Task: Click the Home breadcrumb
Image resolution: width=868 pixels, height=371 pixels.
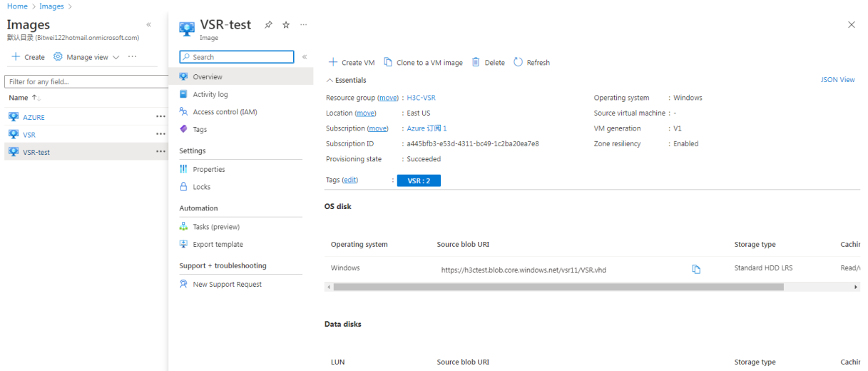Action: click(x=17, y=6)
